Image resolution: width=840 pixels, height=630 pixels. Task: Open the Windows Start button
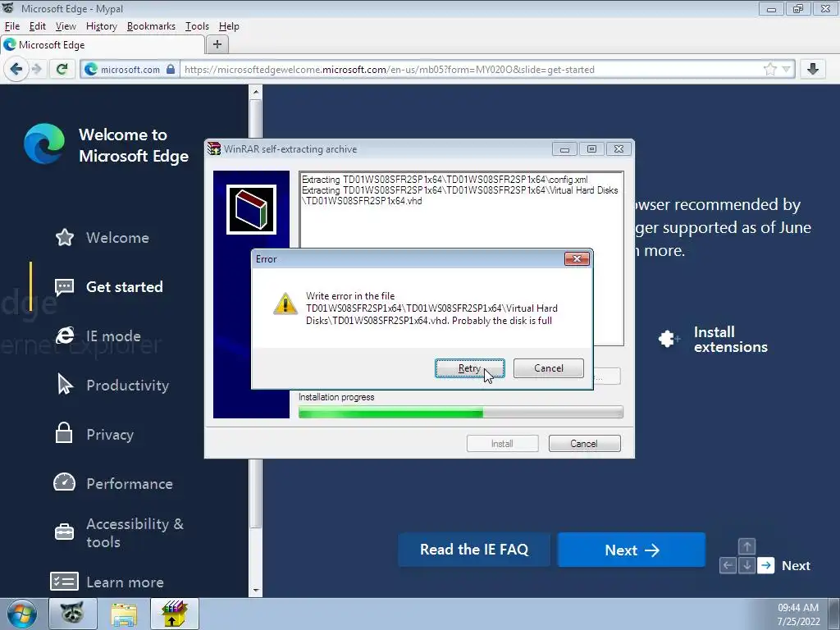22,614
